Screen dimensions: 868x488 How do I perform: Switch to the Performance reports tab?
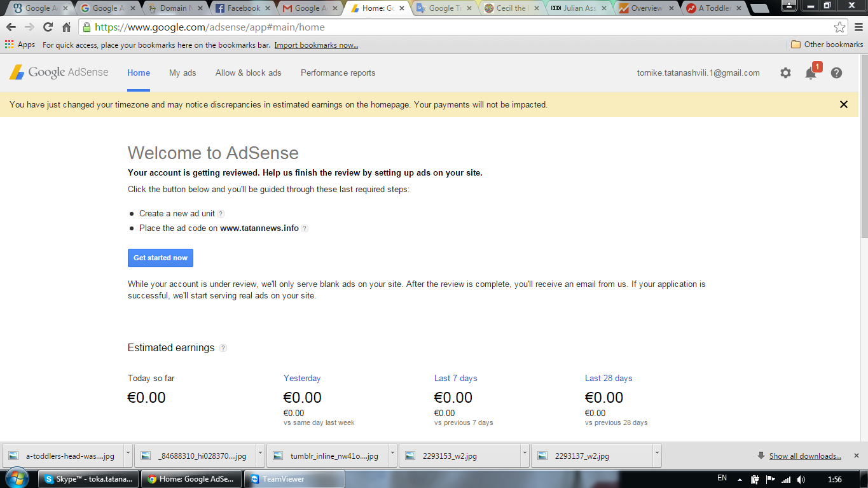[338, 73]
